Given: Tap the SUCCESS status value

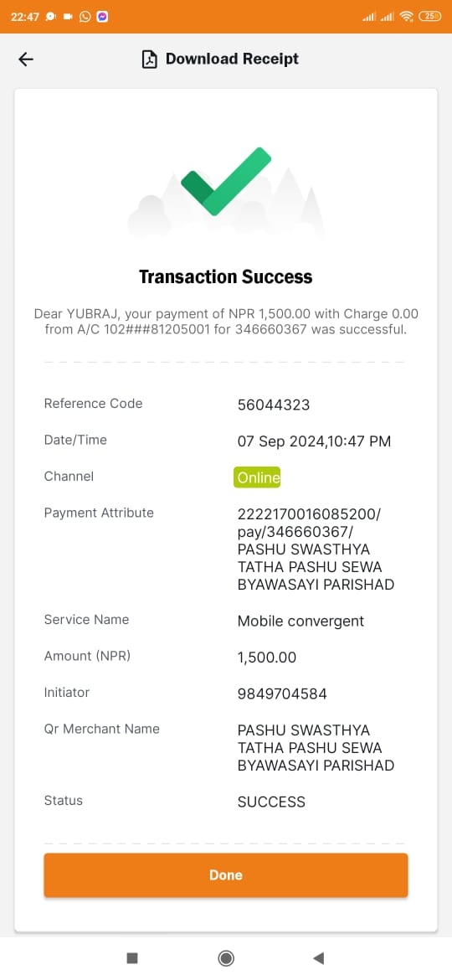Looking at the screenshot, I should 271,802.
